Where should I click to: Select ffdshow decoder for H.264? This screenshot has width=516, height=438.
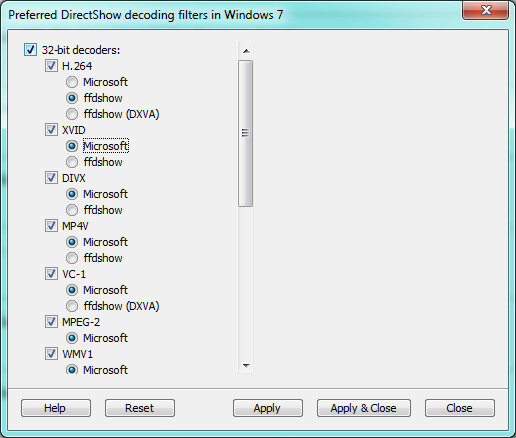[72, 98]
